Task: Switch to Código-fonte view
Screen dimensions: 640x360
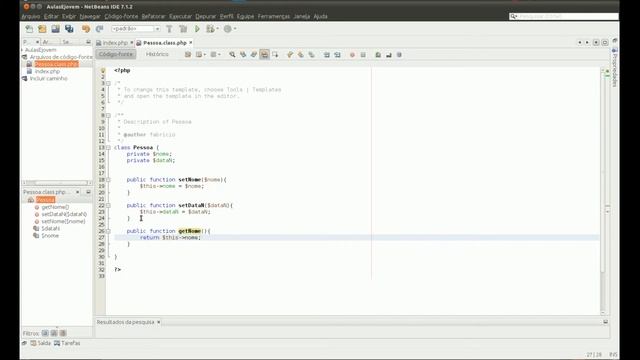Action: click(x=116, y=54)
